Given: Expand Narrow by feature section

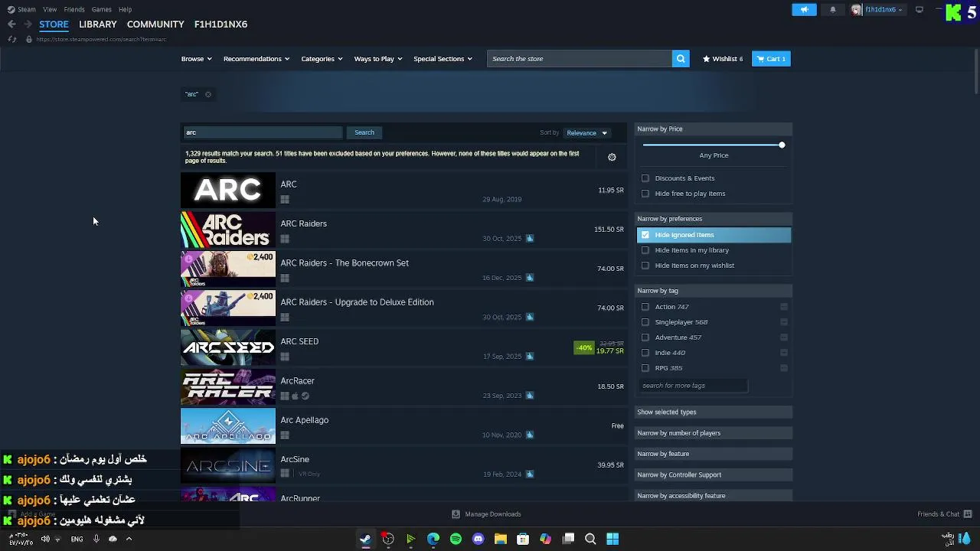Looking at the screenshot, I should [713, 454].
